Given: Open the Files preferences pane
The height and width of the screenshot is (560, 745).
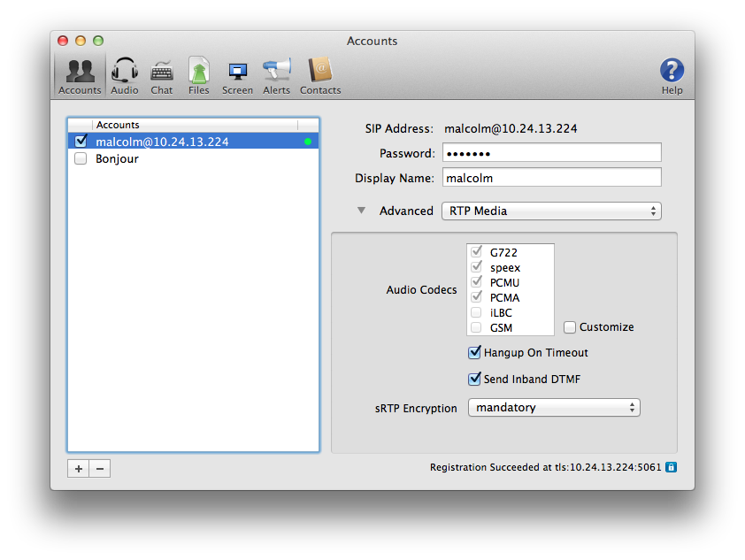Looking at the screenshot, I should 199,74.
